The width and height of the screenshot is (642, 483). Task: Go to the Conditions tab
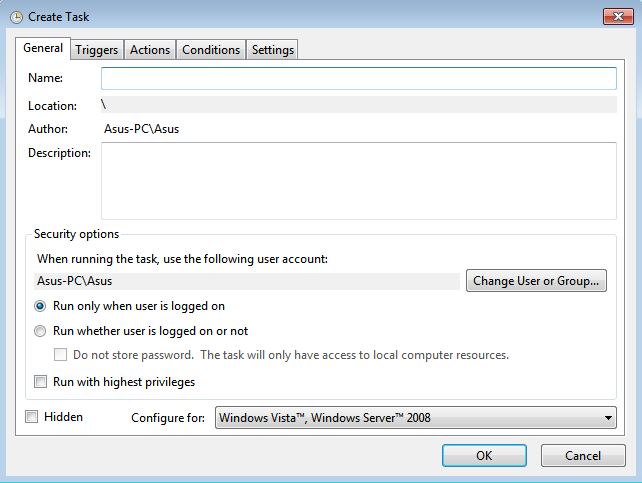211,50
